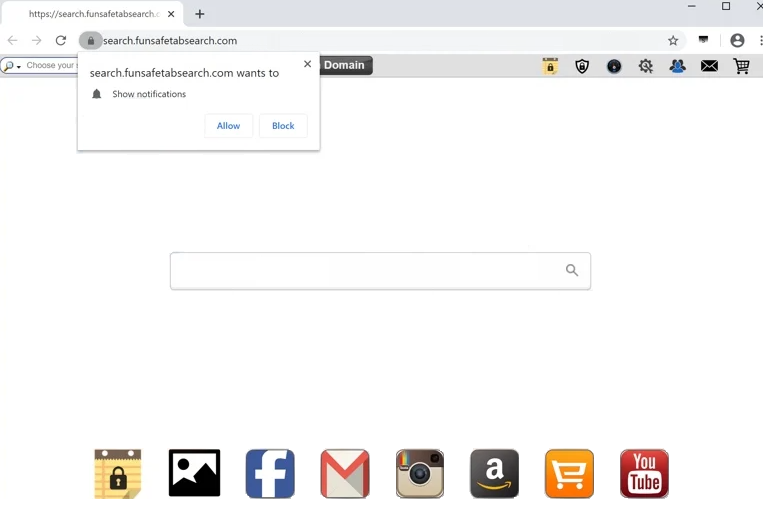This screenshot has height=506, width=767.
Task: Open the Instagram shortcut tile
Action: pyautogui.click(x=420, y=474)
